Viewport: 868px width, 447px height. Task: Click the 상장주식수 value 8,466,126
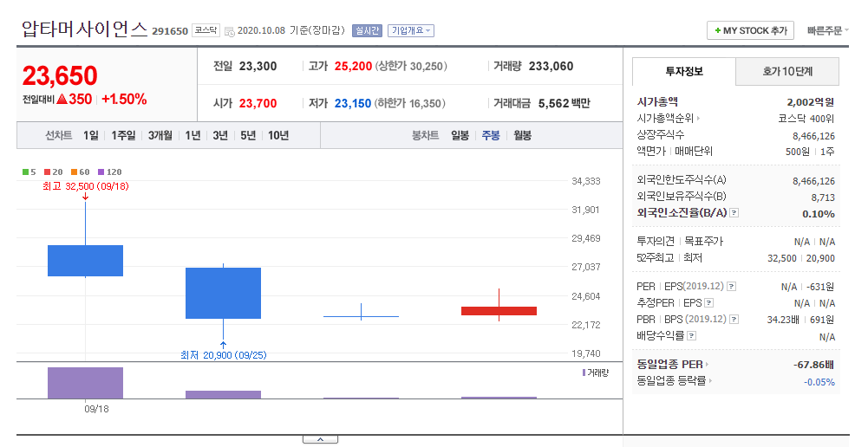[813, 136]
